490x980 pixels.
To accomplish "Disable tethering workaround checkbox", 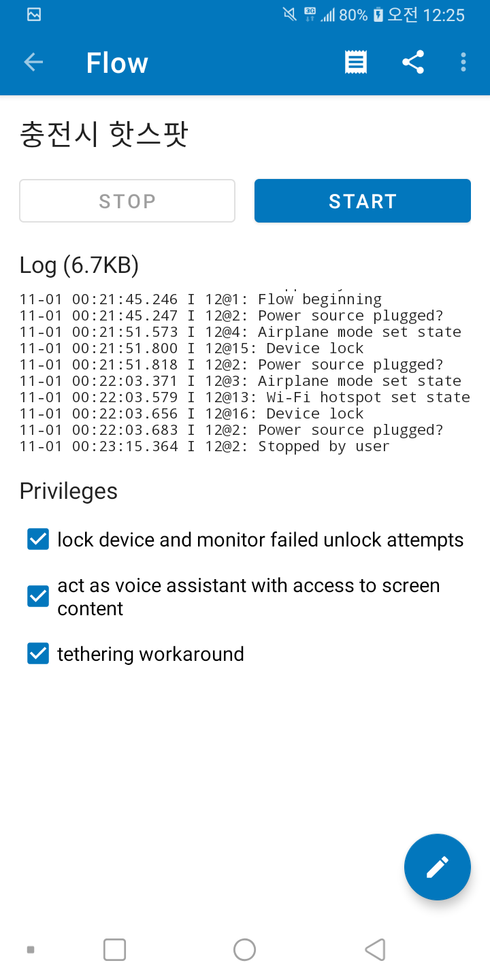I will (x=38, y=654).
